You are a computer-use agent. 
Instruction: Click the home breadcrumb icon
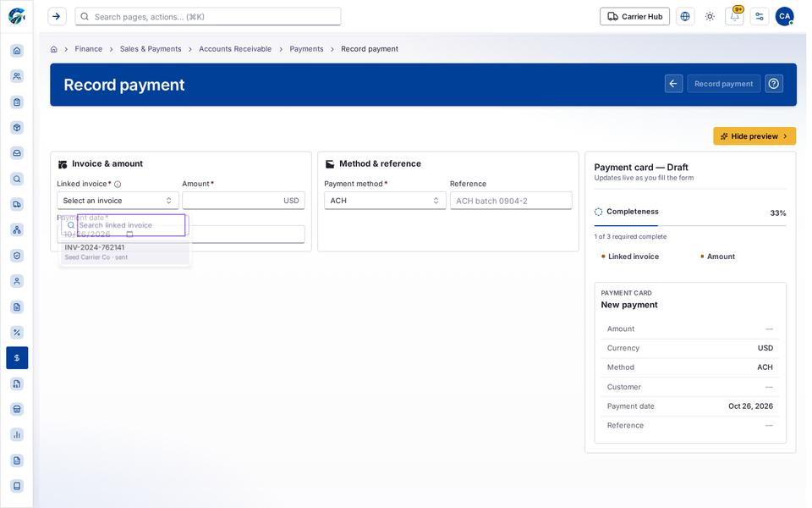[54, 49]
